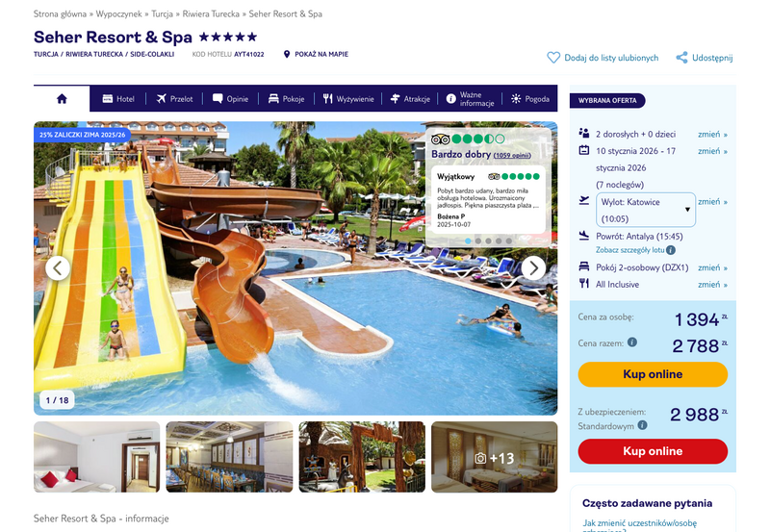Open the 1059 opinii reviews link
The image size is (770, 532).
(x=512, y=155)
